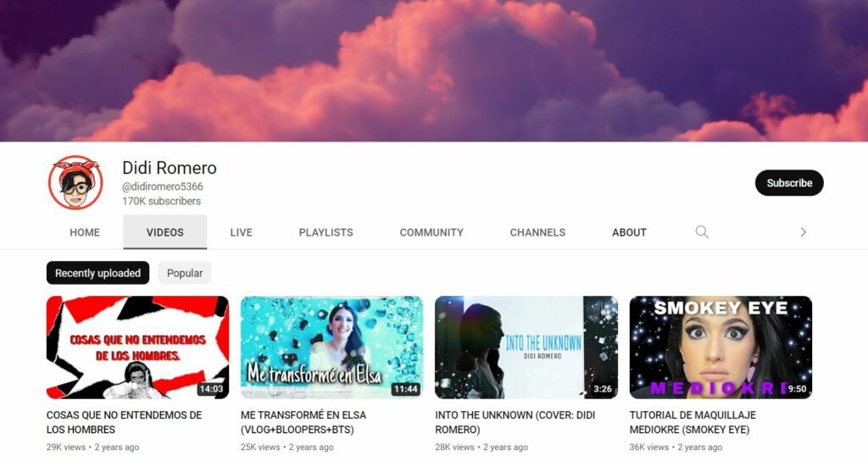Viewport: 868px width, 467px height.
Task: Switch to the HOME tab
Action: tap(85, 232)
